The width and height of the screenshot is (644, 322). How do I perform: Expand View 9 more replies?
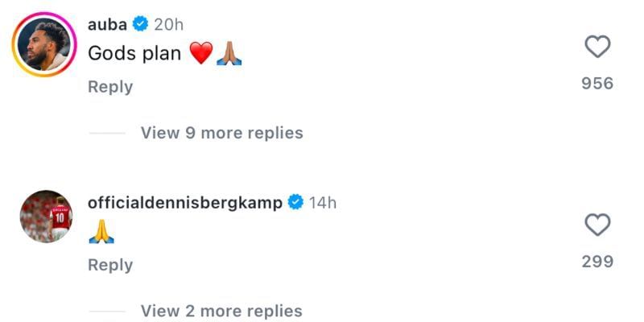221,133
